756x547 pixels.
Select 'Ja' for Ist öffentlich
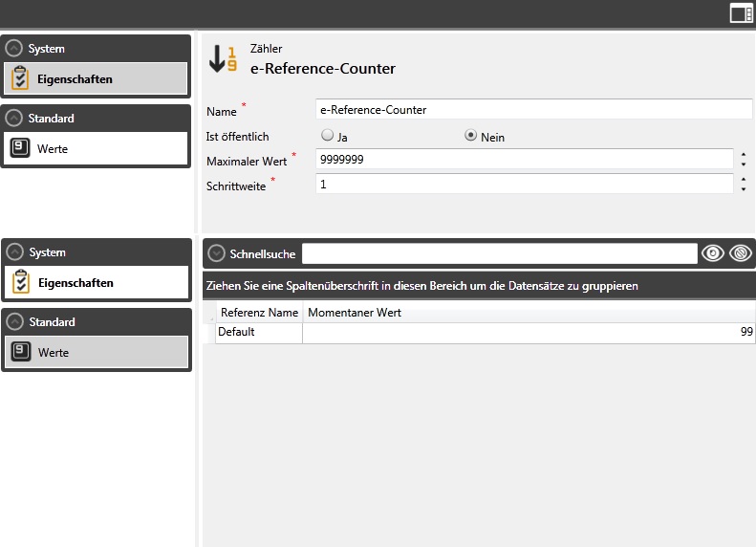(x=327, y=136)
